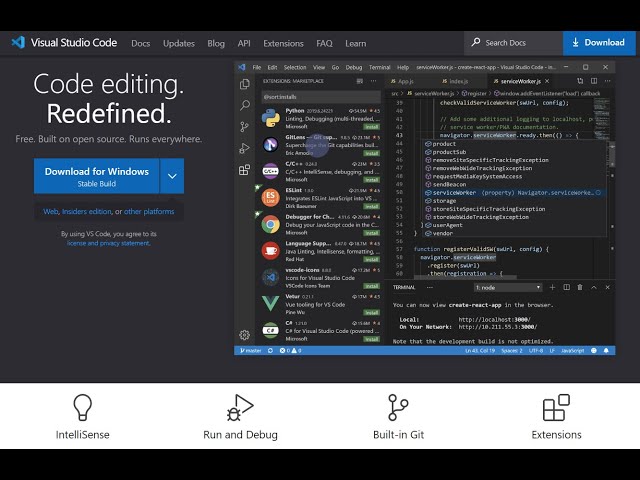Click the Run and Debug bug icon
Image resolution: width=640 pixels, height=480 pixels.
(240, 407)
